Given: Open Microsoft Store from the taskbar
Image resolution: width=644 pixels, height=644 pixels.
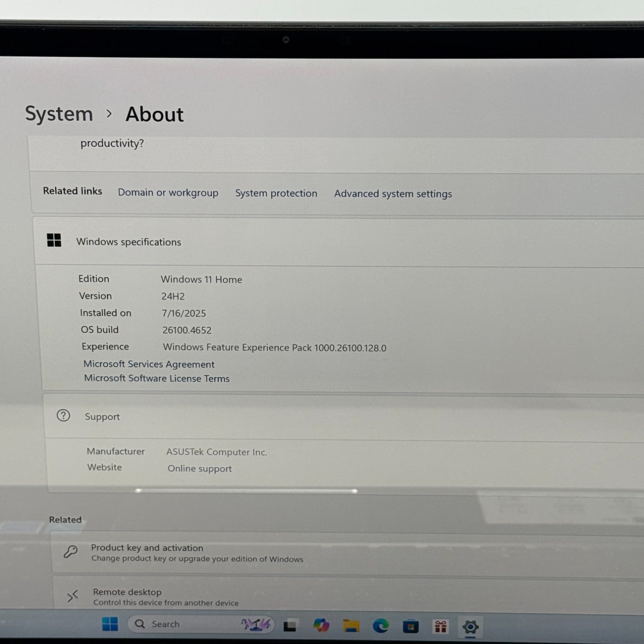Looking at the screenshot, I should point(410,627).
